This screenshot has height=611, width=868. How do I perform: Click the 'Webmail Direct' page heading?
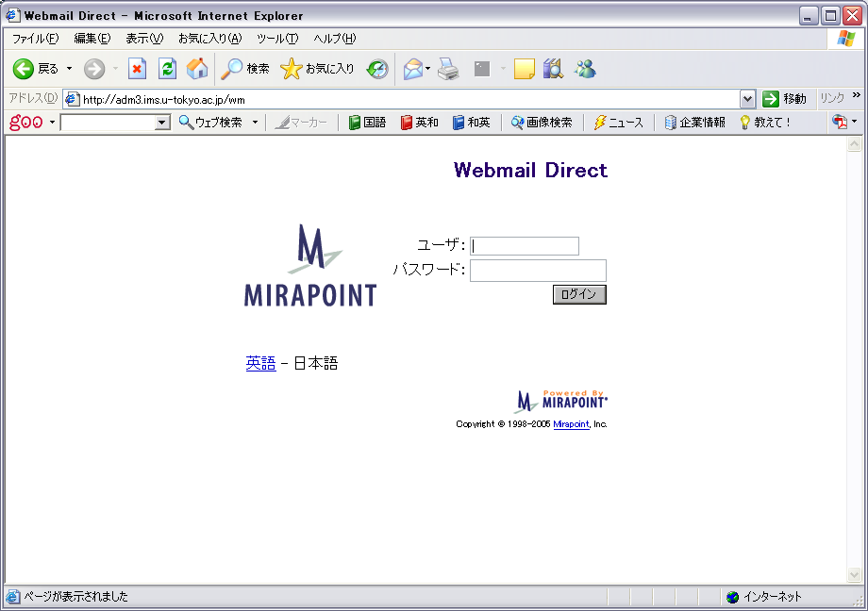point(530,170)
